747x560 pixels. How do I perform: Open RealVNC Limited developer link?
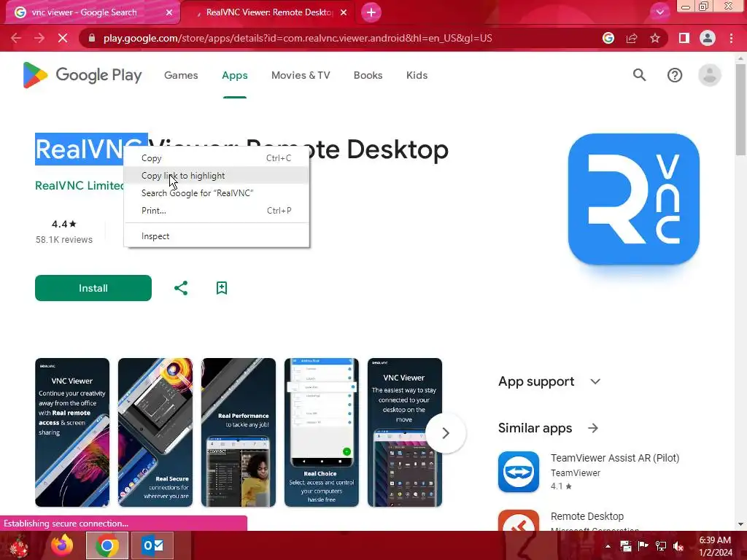[x=79, y=185]
